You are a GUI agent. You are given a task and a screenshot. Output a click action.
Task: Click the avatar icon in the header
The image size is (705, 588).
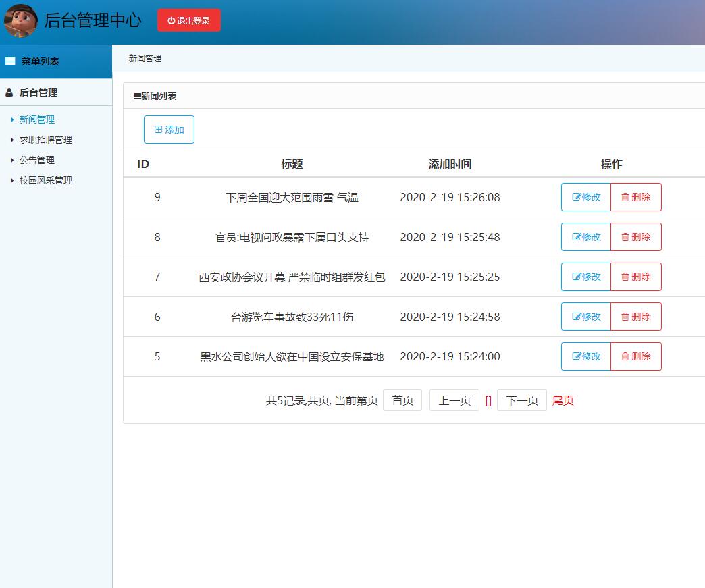point(20,20)
